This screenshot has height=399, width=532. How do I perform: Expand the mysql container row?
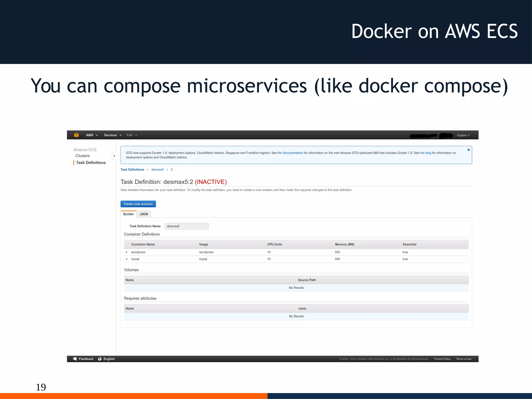pos(127,259)
